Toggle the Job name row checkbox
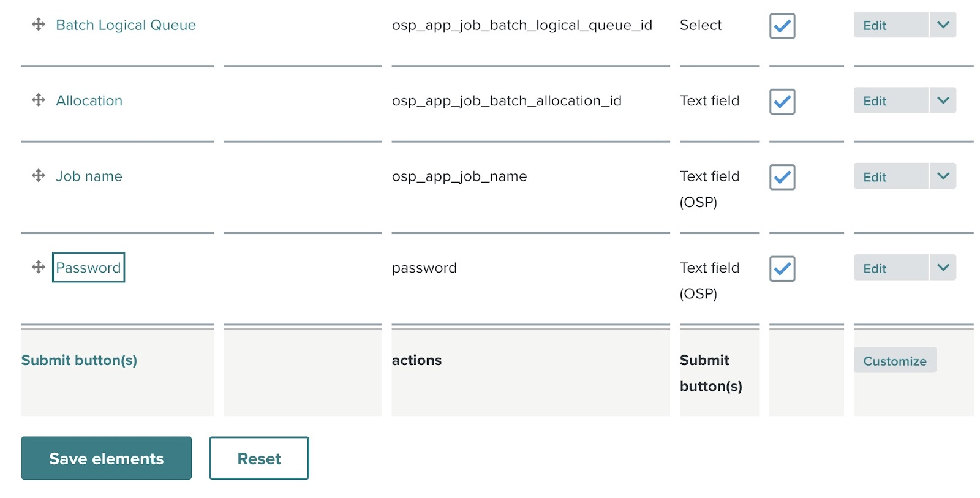The height and width of the screenshot is (498, 980). coord(782,177)
